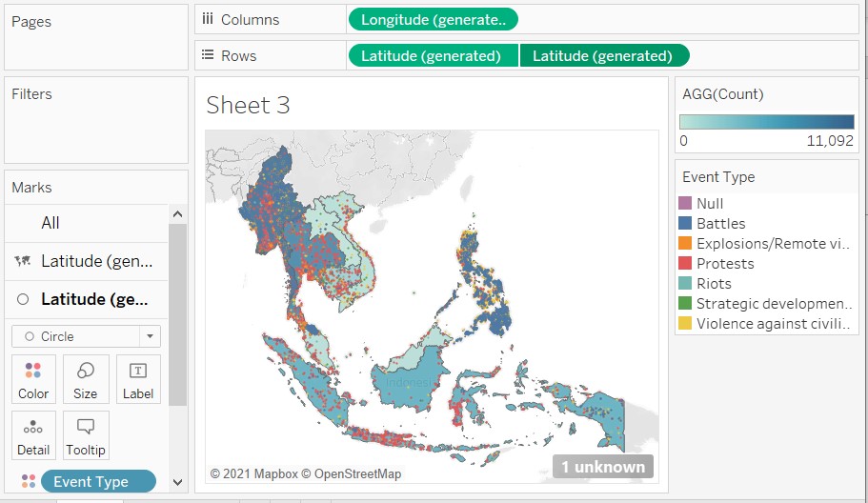Click the 1 unknown indicator
868x503 pixels.
coord(602,467)
